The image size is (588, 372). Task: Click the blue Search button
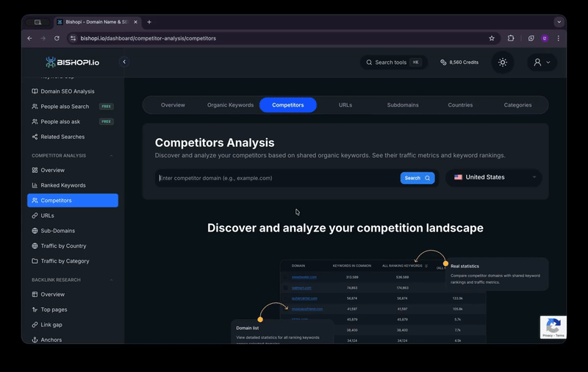[x=417, y=178]
